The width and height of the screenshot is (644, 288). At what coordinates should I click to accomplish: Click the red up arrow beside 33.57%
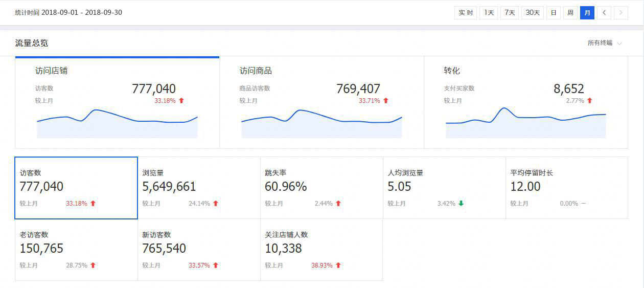tap(216, 265)
